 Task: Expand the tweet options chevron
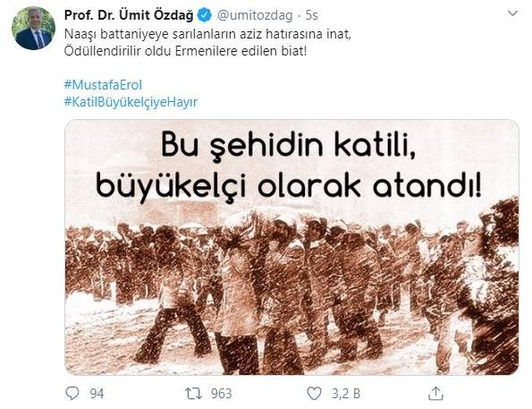[x=512, y=13]
